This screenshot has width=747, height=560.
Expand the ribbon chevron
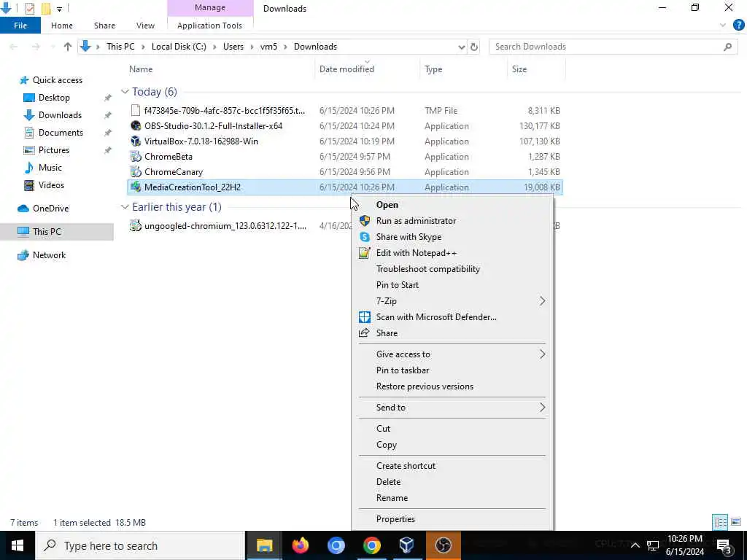[x=723, y=26]
